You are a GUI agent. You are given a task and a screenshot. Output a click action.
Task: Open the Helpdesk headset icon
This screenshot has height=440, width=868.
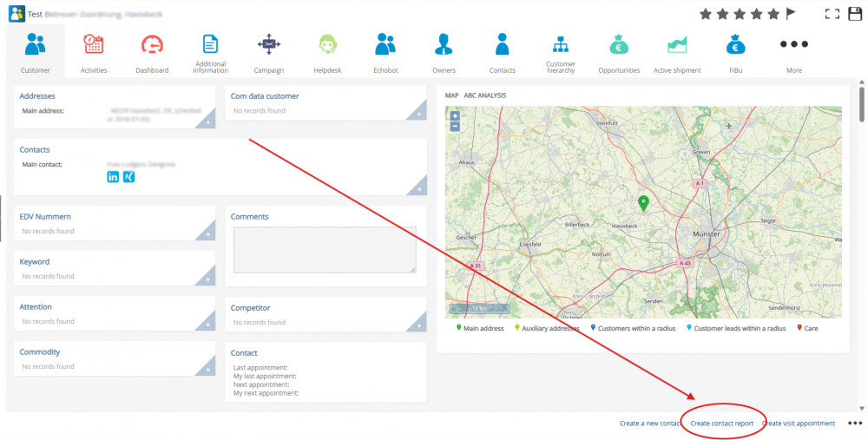[x=327, y=44]
